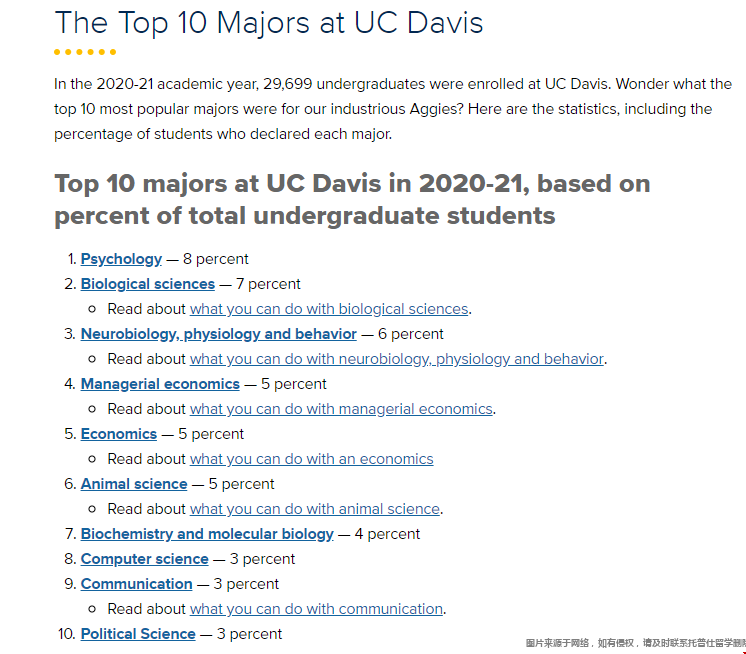The image size is (746, 654).
Task: Click the yellow dotted divider under title
Action: [x=85, y=52]
